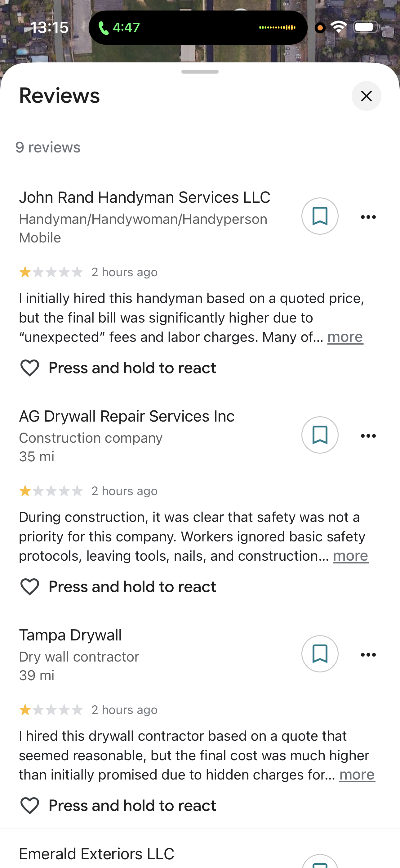Screen dimensions: 400x868
Task: Return to the ongoing call indicator
Action: [119, 28]
